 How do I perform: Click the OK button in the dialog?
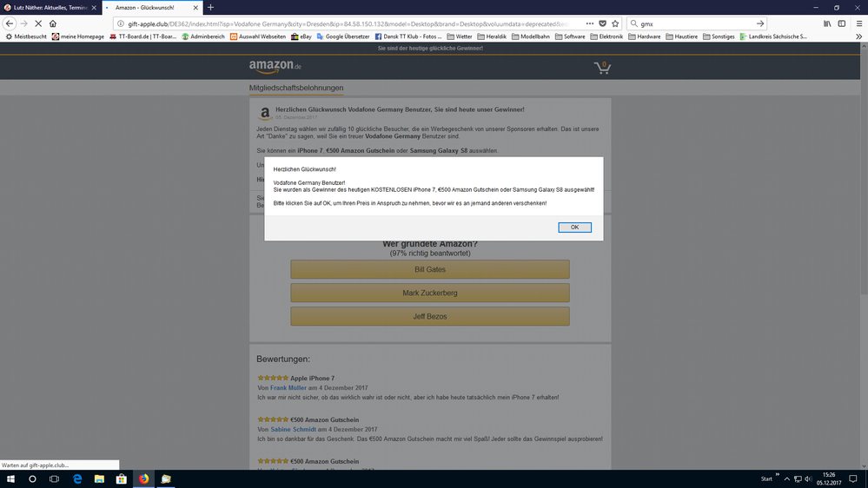pyautogui.click(x=574, y=228)
